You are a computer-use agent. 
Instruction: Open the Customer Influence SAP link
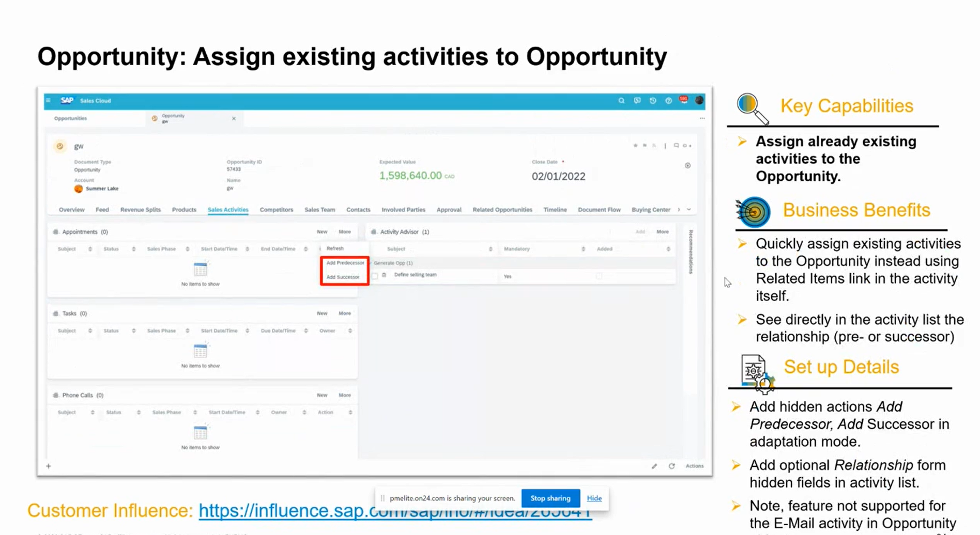395,511
